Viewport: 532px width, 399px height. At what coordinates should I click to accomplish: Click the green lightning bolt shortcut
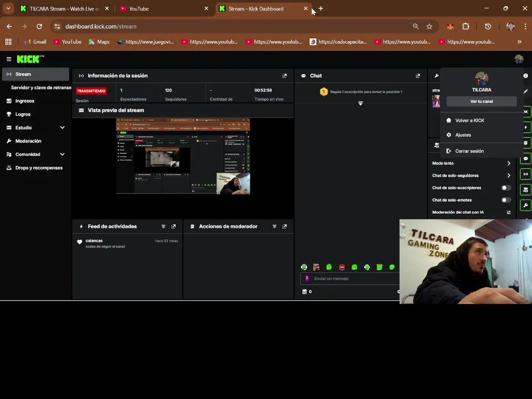525,127
